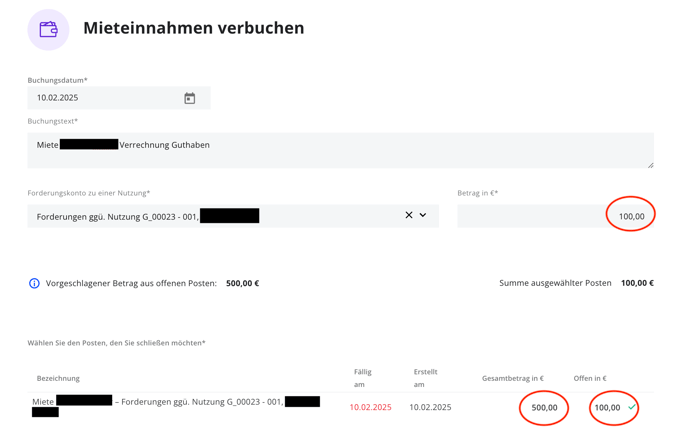Click the Buchungsdatum field showing 10.02.2025
Screen dimensions: 688x448
point(119,98)
